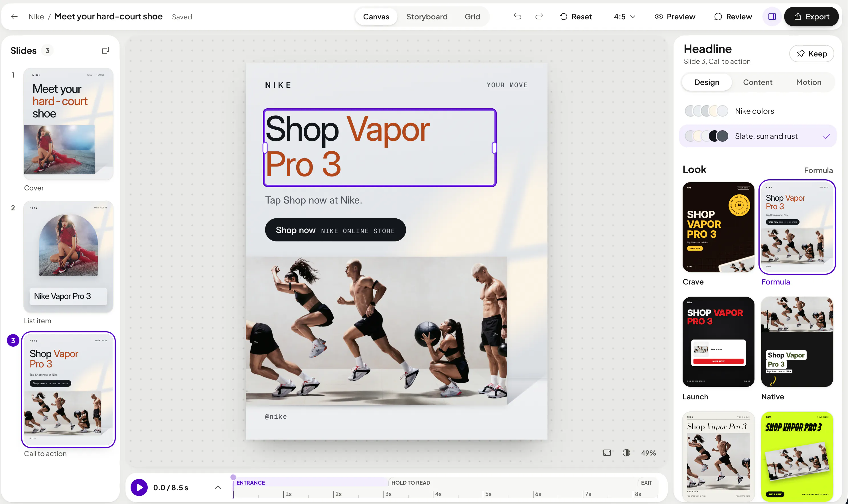Choose the serif italic look thumbnail
The width and height of the screenshot is (848, 504).
(718, 456)
